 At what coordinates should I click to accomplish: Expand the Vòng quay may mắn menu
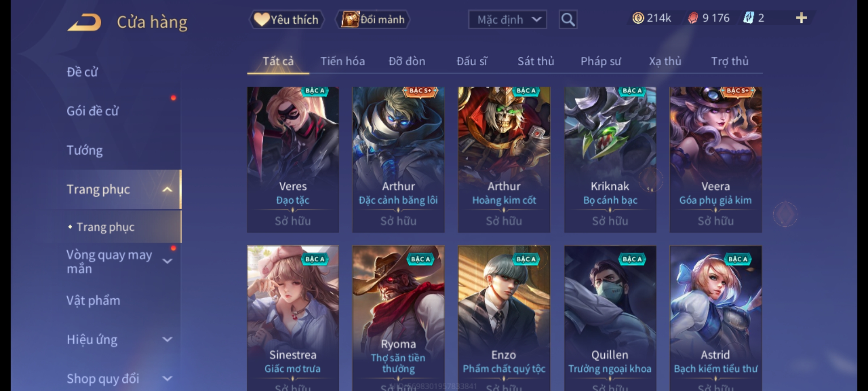coord(167,261)
